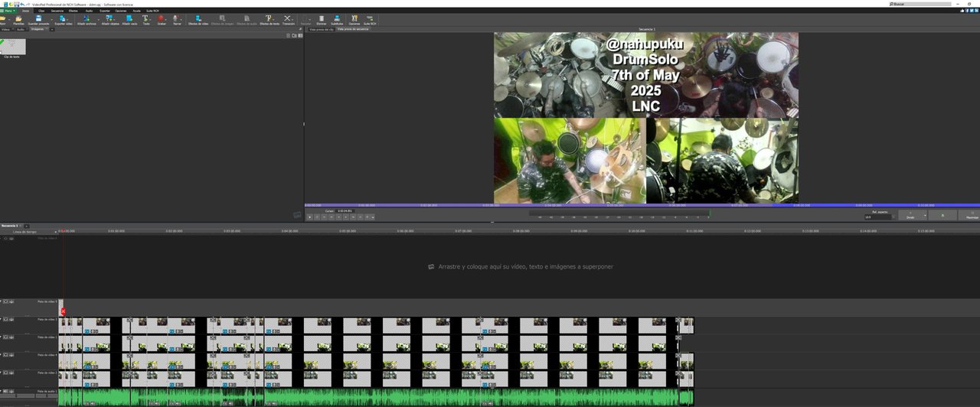Image resolution: width=980 pixels, height=407 pixels.
Task: Select the Vista previa del clip tab
Action: pyautogui.click(x=322, y=29)
